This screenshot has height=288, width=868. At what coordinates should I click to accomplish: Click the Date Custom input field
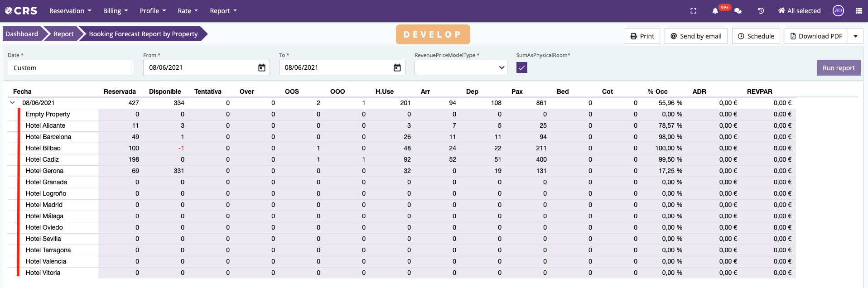tap(71, 68)
